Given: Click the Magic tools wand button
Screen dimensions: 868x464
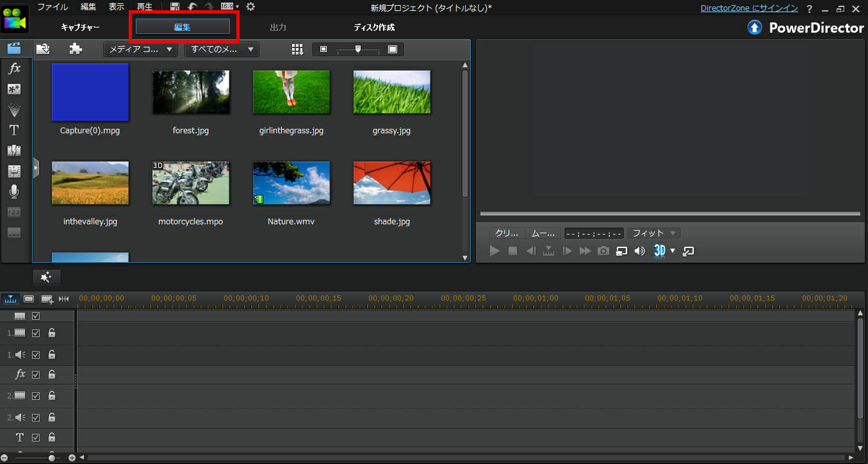Looking at the screenshot, I should 47,277.
